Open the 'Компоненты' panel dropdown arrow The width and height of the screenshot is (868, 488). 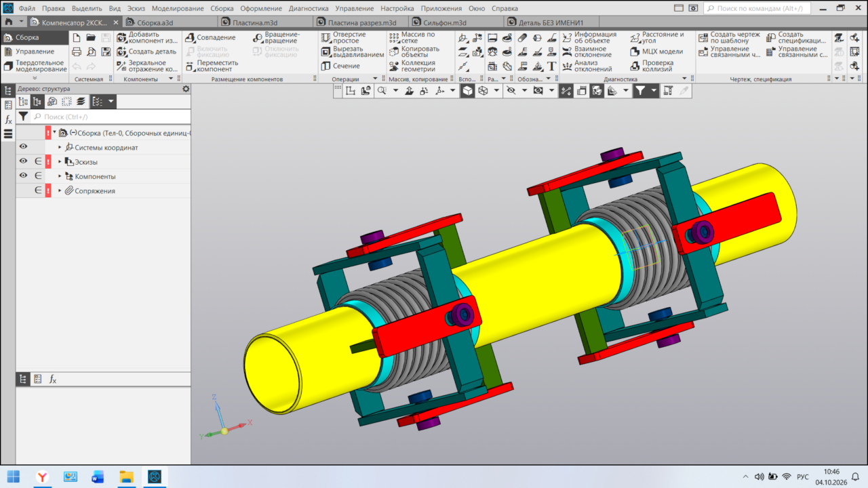pyautogui.click(x=170, y=79)
